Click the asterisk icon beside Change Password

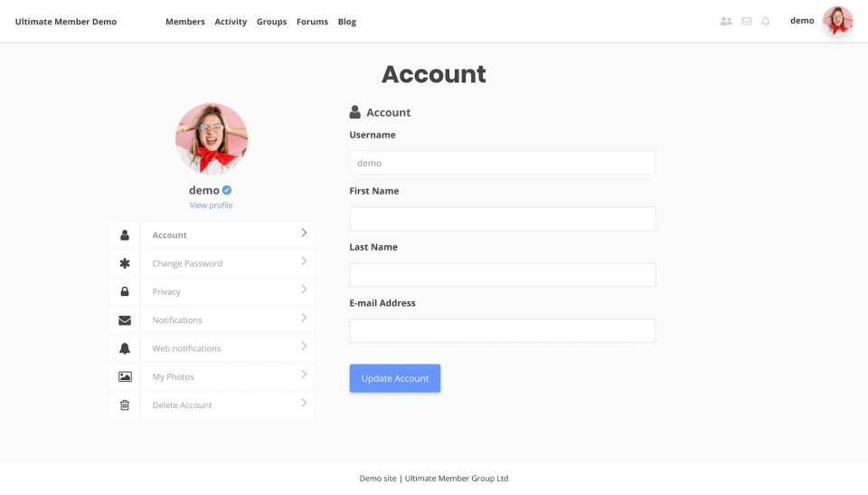(125, 263)
